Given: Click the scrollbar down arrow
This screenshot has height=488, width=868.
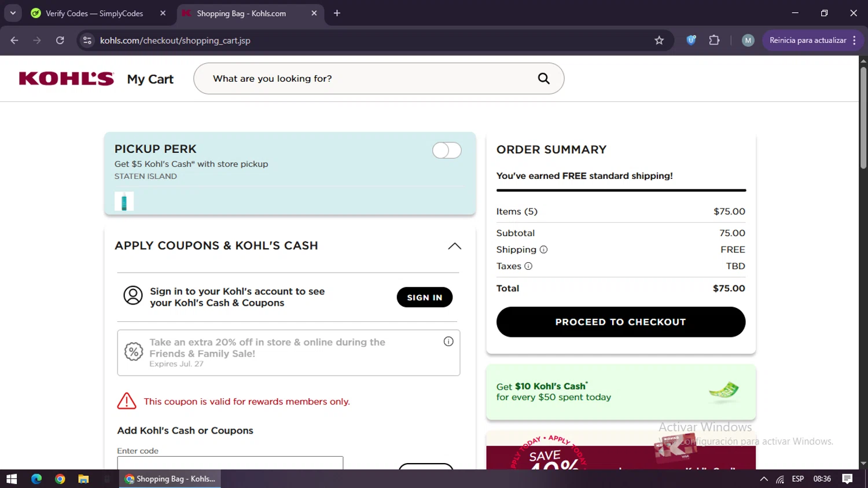Looking at the screenshot, I should pos(863,464).
